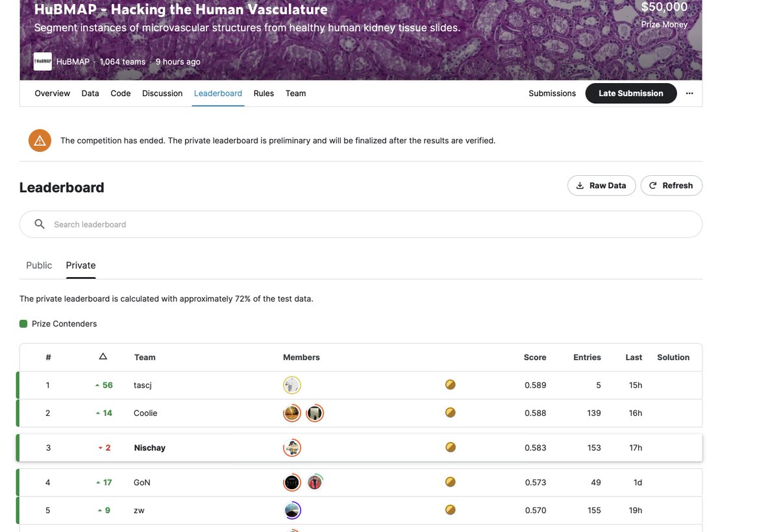
Task: Click the gold medal in tascj row
Action: pyautogui.click(x=451, y=385)
